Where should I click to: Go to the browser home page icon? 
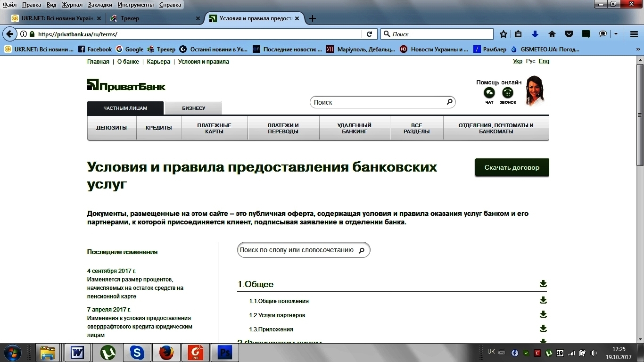pos(552,34)
